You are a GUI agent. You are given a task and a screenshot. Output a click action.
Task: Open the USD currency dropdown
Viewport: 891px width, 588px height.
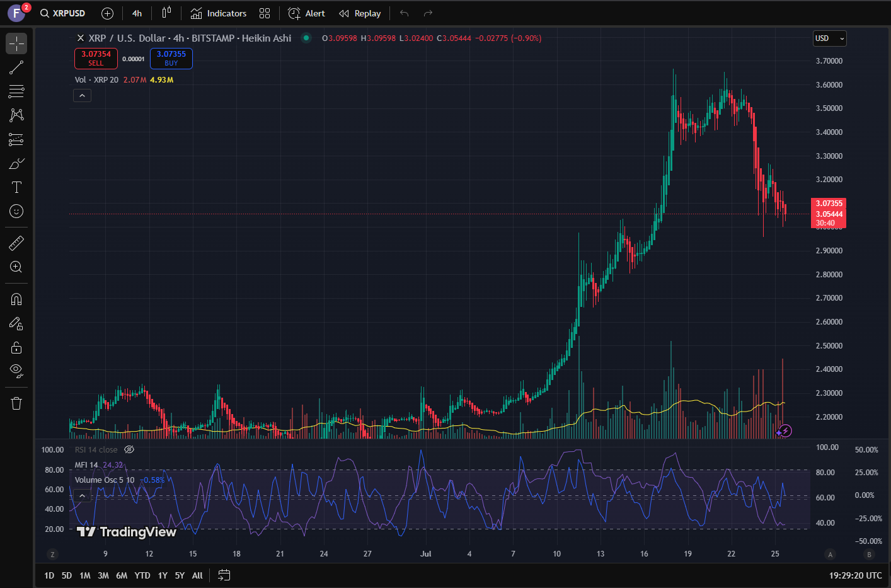[829, 38]
